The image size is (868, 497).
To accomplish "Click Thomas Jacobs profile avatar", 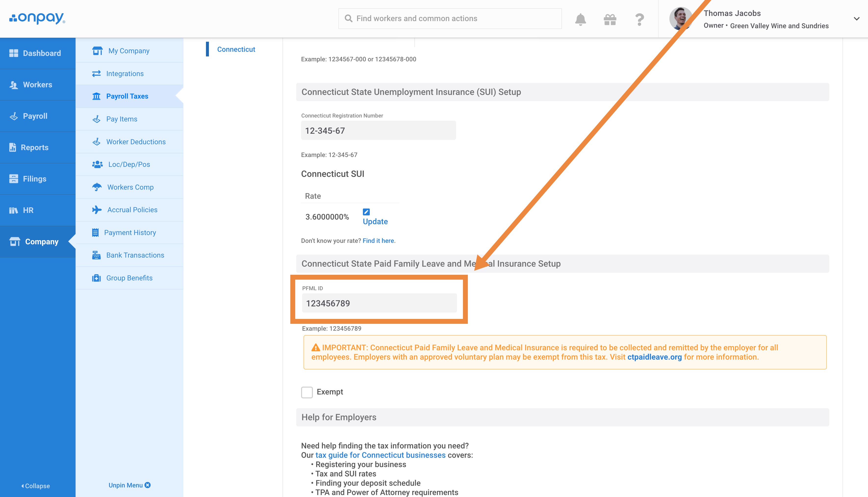I will (681, 19).
